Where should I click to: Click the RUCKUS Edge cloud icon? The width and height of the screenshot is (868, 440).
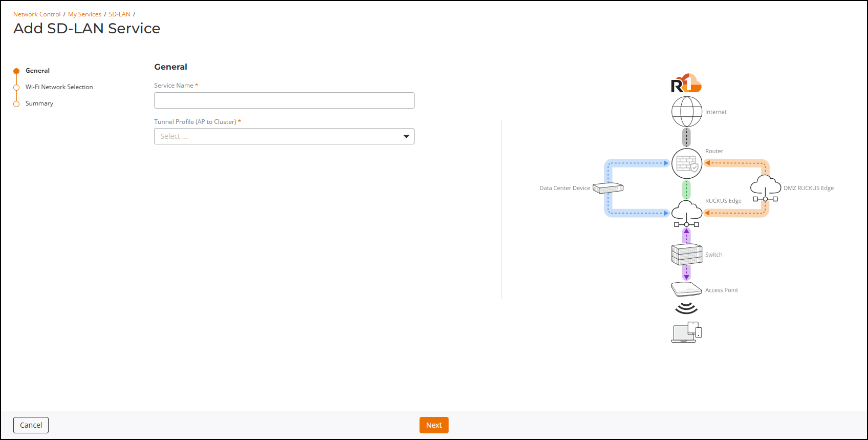click(x=686, y=213)
